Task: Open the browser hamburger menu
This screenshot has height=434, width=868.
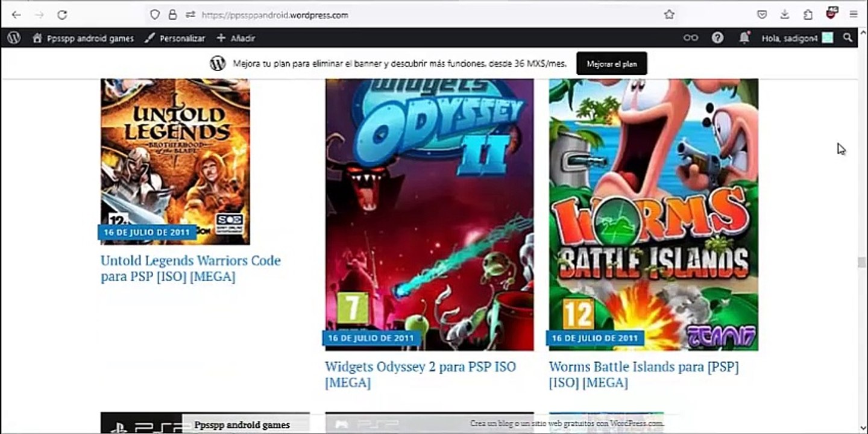Action: pos(854,14)
